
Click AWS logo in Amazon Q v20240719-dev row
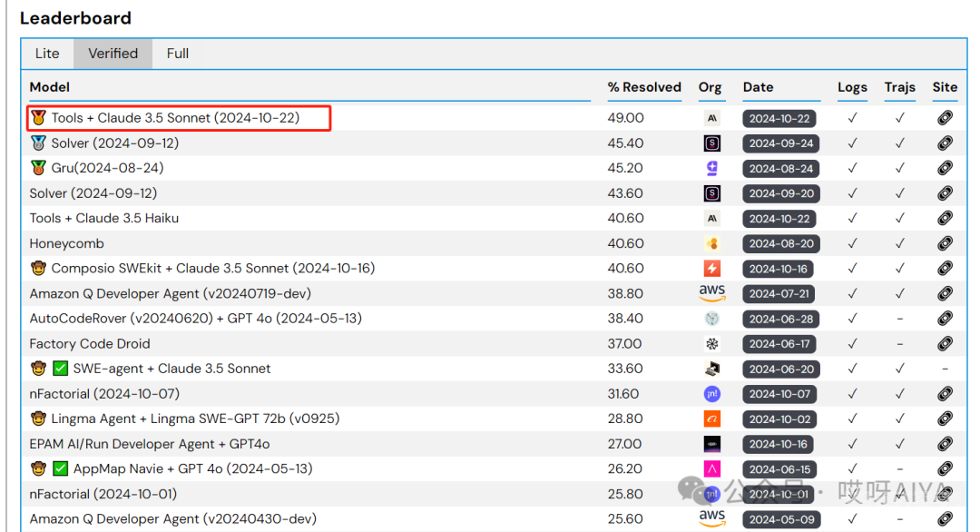(712, 292)
